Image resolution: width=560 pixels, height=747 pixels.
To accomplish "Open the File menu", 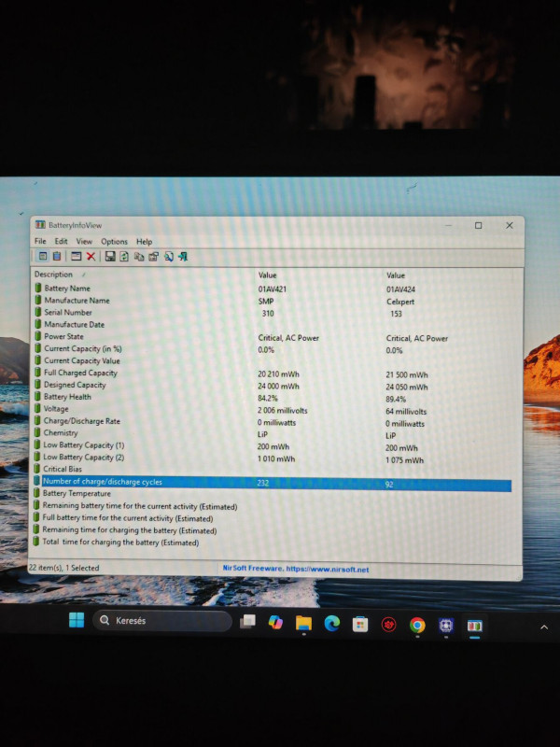I will (40, 241).
